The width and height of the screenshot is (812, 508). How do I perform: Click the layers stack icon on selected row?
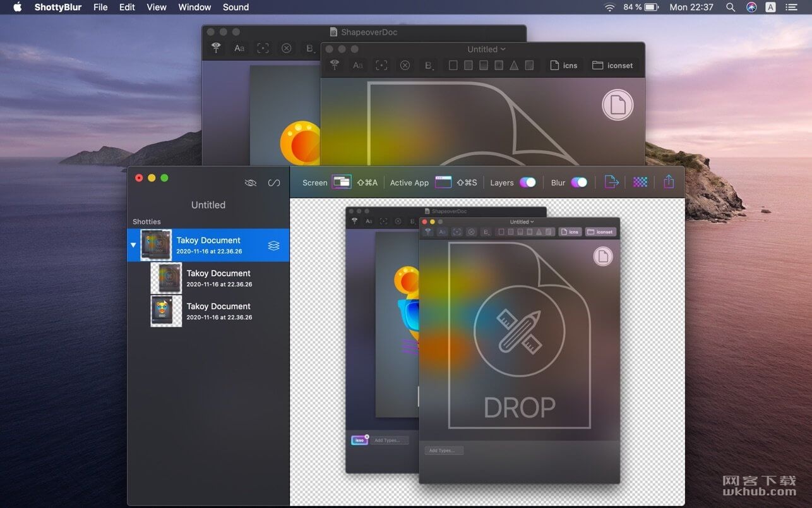[273, 245]
